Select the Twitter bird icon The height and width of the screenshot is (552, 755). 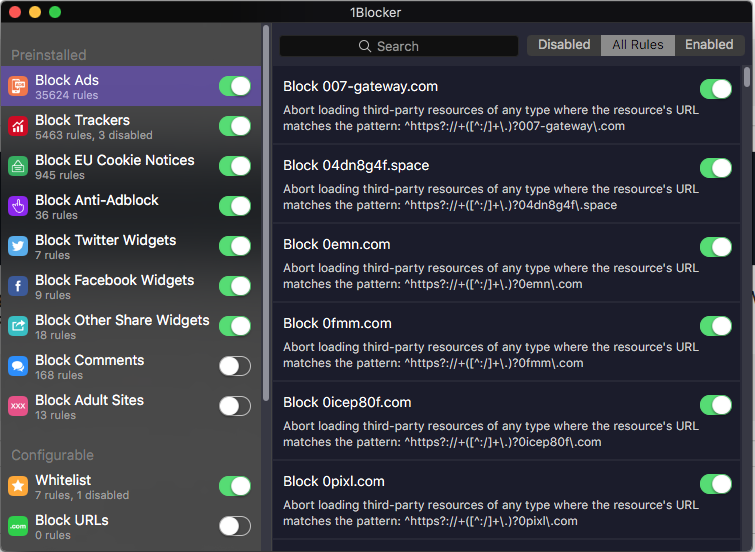[18, 247]
